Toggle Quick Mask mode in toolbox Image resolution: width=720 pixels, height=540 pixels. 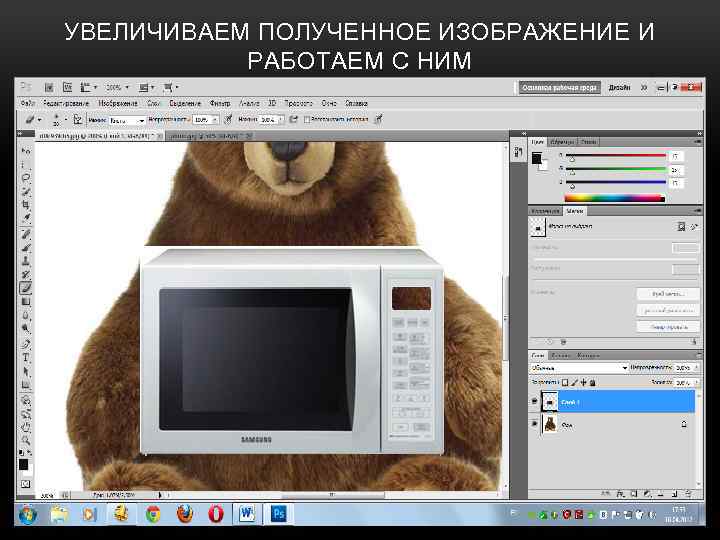(26, 484)
